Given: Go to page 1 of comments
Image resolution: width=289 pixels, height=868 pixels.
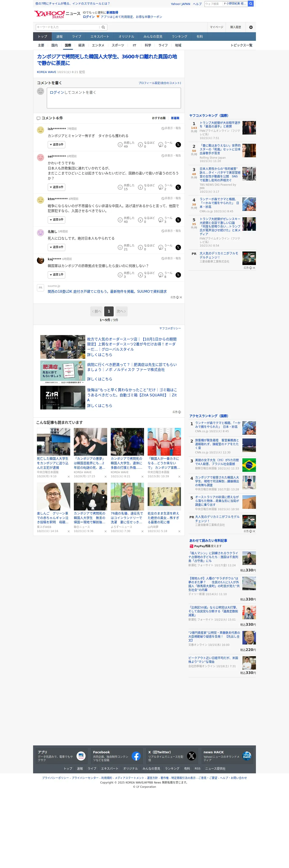Looking at the screenshot, I should (x=109, y=311).
